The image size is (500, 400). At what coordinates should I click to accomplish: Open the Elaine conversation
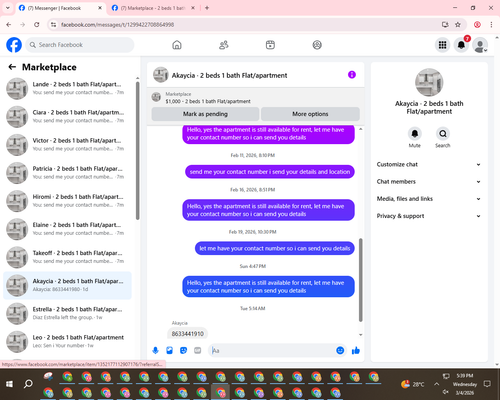pos(67,229)
